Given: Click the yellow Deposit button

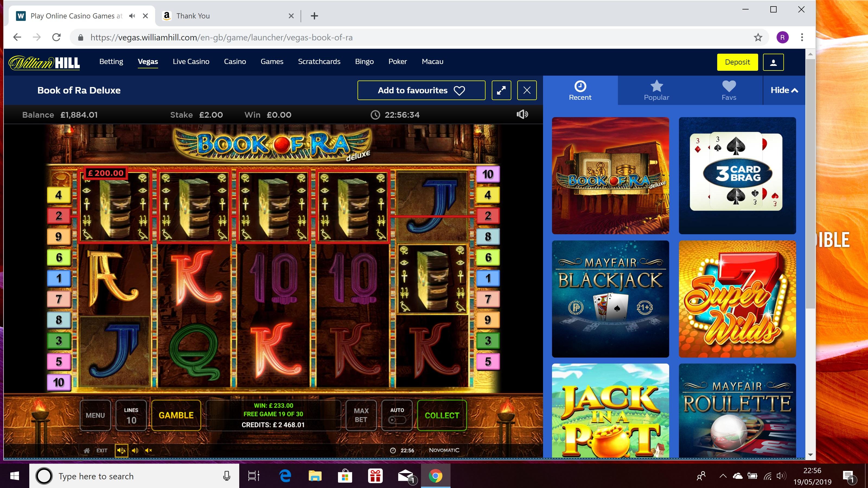Looking at the screenshot, I should click(737, 62).
